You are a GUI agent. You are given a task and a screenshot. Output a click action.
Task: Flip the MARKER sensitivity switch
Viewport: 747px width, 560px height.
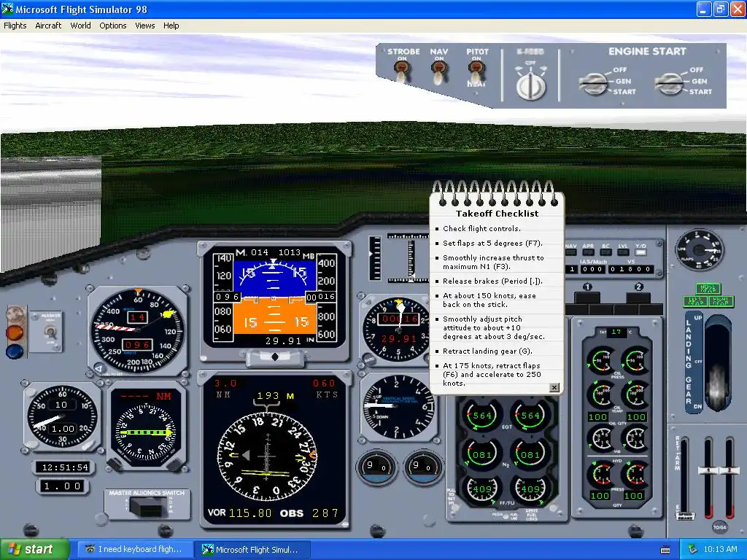pos(50,331)
